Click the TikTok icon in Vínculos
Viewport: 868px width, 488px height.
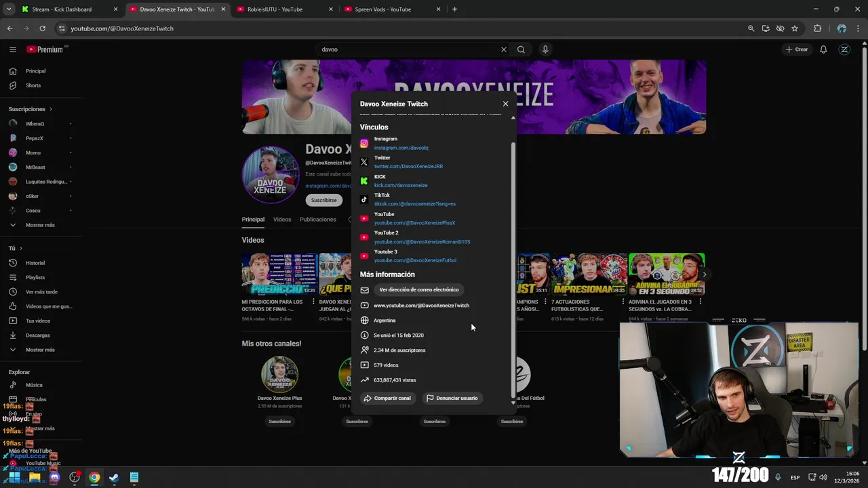[x=364, y=200]
